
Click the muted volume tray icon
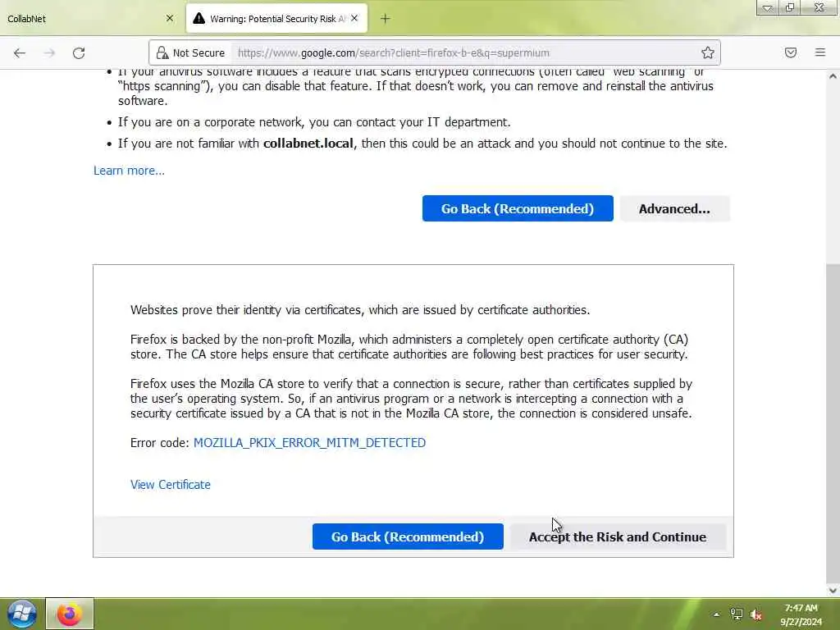[756, 614]
